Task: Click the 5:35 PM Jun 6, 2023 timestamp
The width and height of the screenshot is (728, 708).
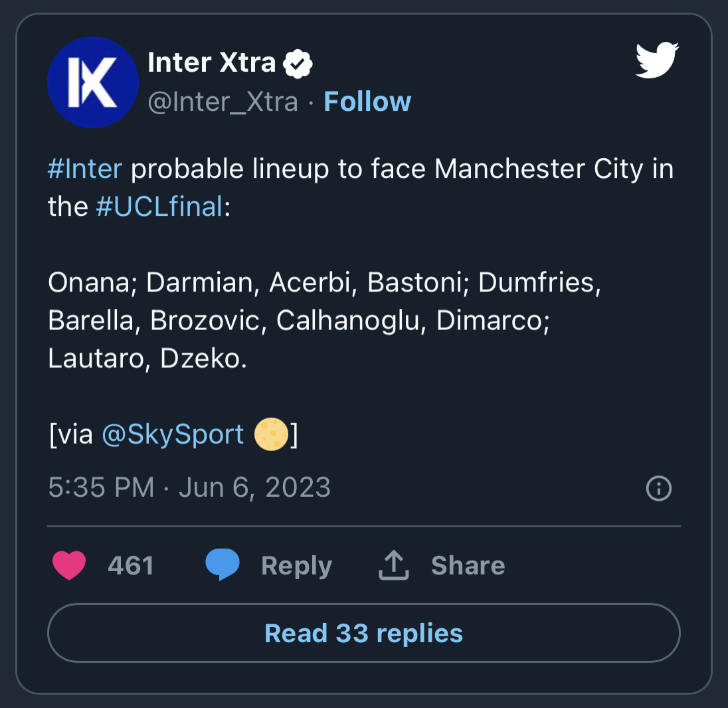Action: coord(189,488)
